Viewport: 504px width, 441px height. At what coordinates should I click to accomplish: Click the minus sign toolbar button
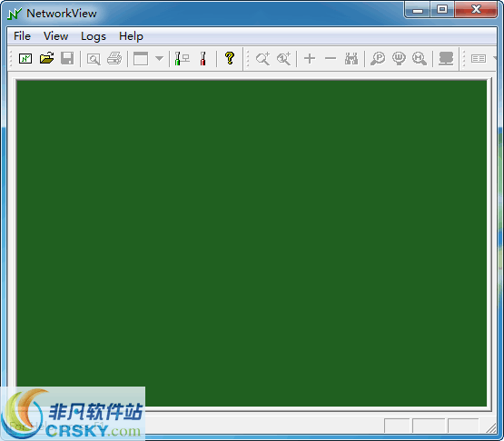point(331,58)
